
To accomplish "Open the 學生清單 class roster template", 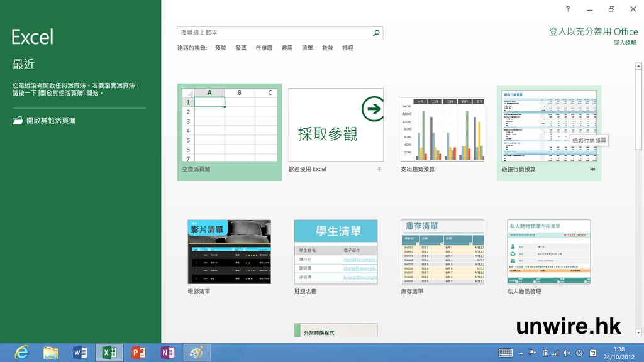I will [336, 251].
